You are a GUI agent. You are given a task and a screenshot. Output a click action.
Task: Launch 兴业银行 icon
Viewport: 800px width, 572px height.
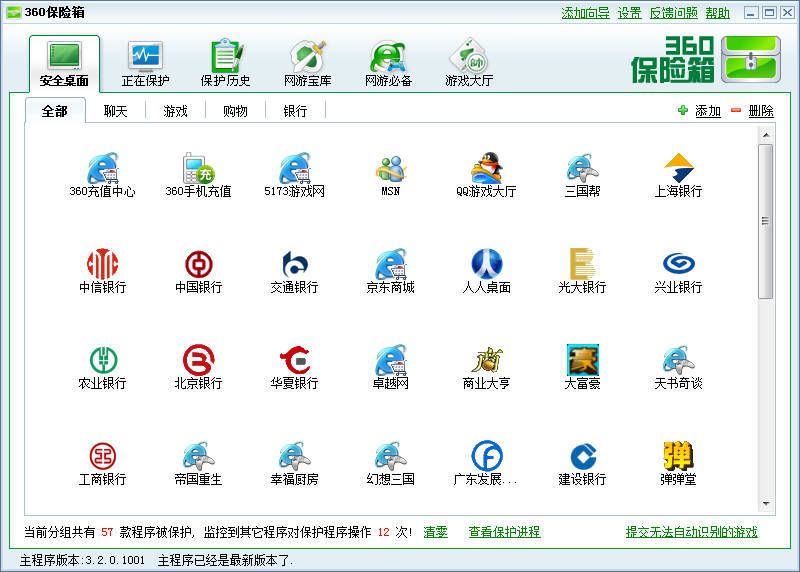pos(679,271)
